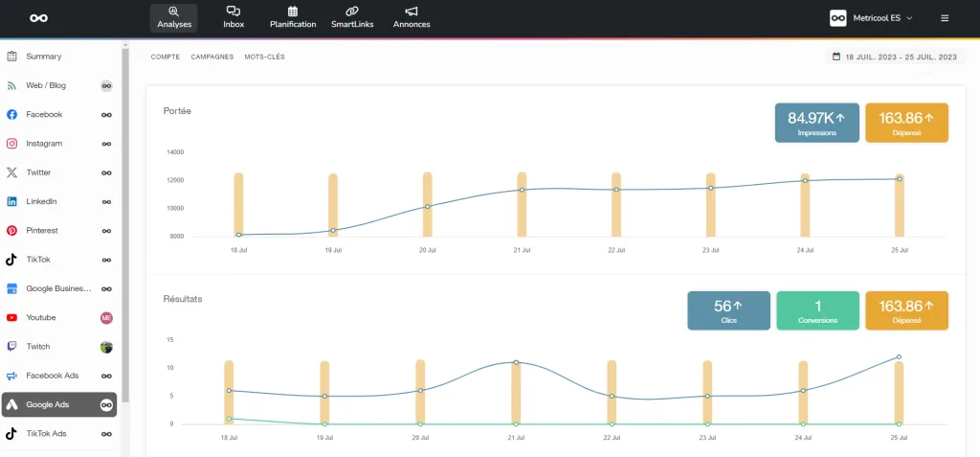Image resolution: width=980 pixels, height=457 pixels.
Task: Select Twitch in the sidebar
Action: point(38,347)
